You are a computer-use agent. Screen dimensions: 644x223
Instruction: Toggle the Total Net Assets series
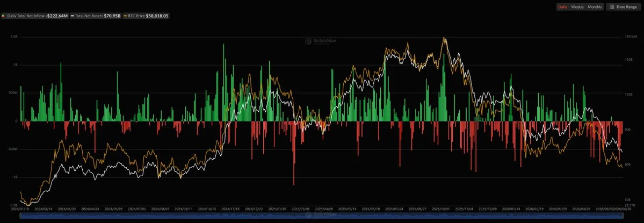96,16
